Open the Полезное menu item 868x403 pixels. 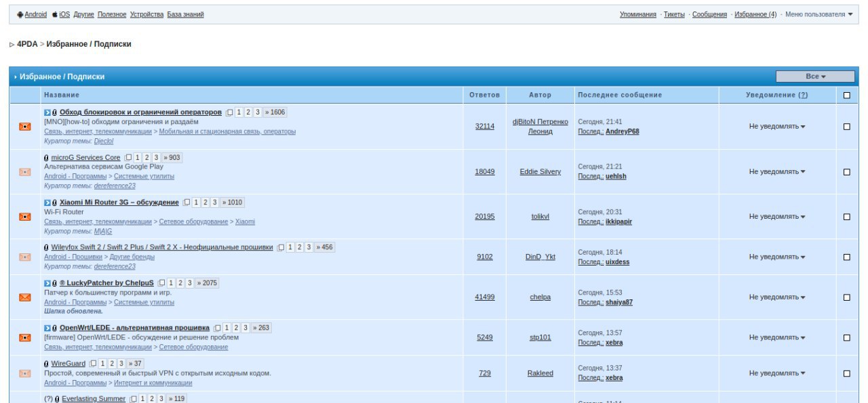[x=112, y=14]
